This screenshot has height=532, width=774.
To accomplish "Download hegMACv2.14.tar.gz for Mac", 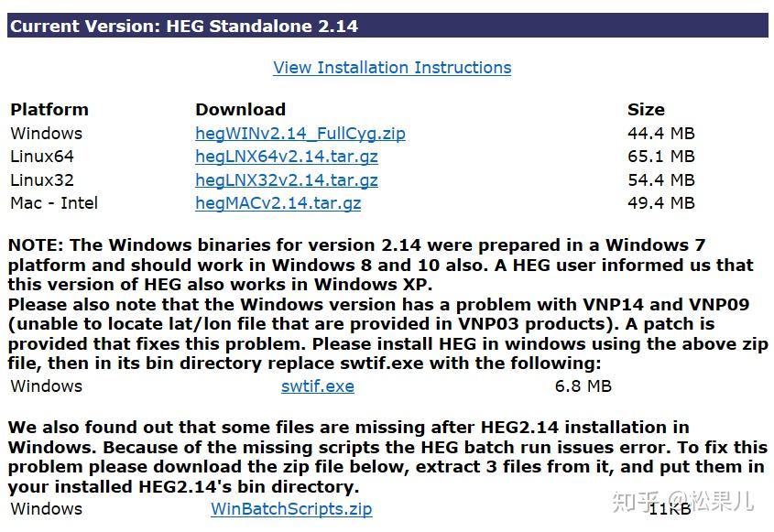I will 278,203.
